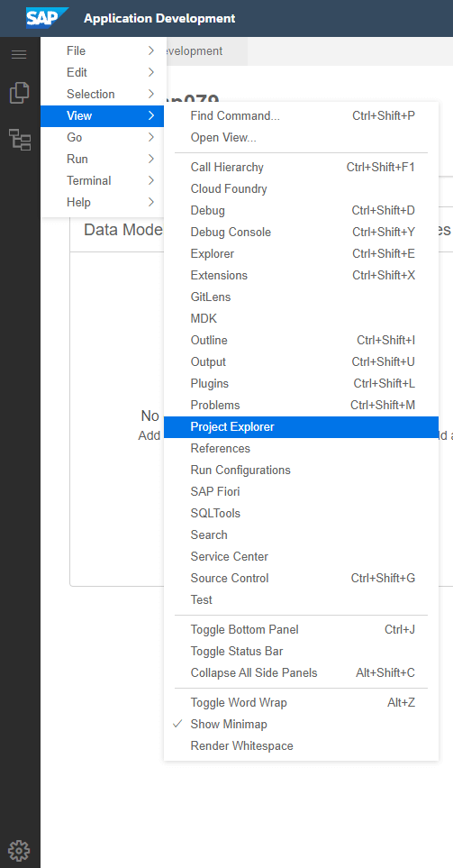Screen dimensions: 453x868
Task: Open the Explorer files icon in sidebar
Action: pyautogui.click(x=19, y=93)
